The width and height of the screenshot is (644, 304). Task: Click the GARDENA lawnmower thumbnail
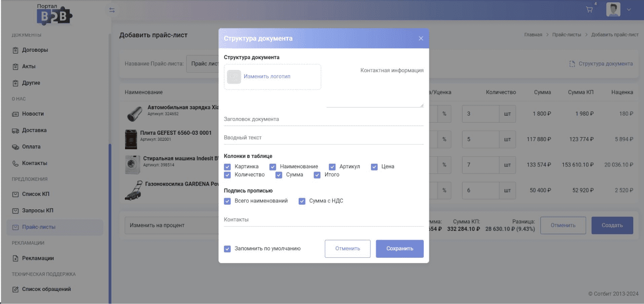133,190
